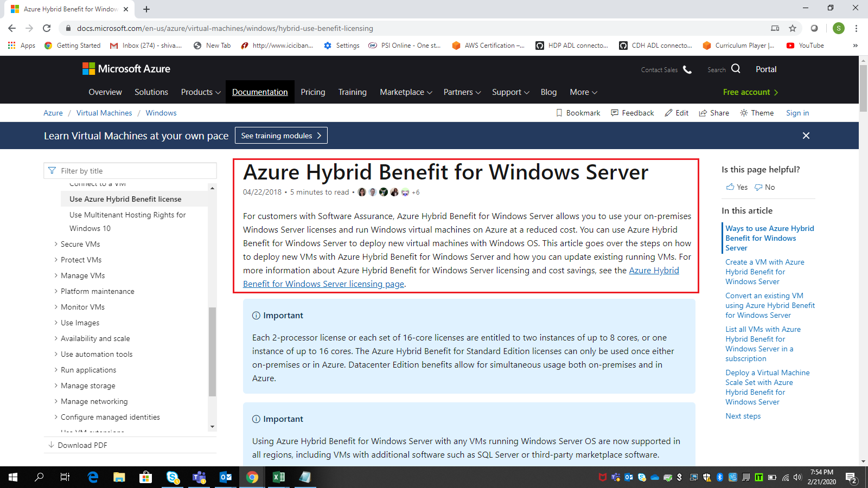Launch Excel from the taskbar
868x488 pixels.
(278, 477)
